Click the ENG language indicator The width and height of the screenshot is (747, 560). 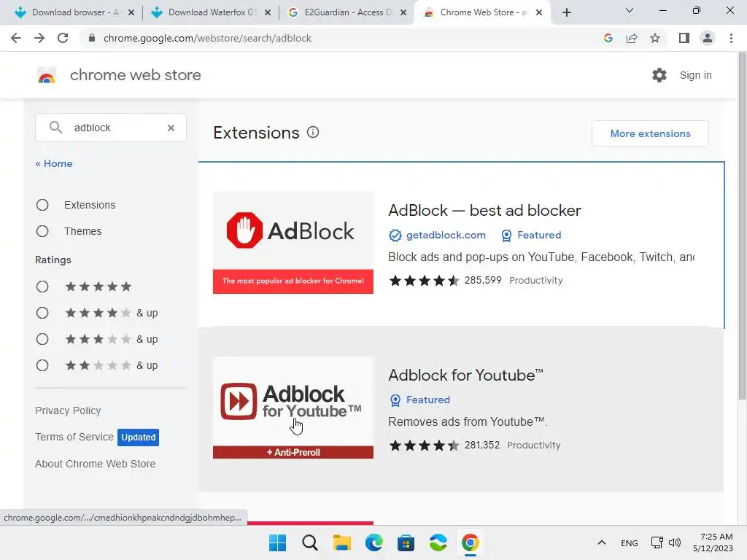(630, 542)
